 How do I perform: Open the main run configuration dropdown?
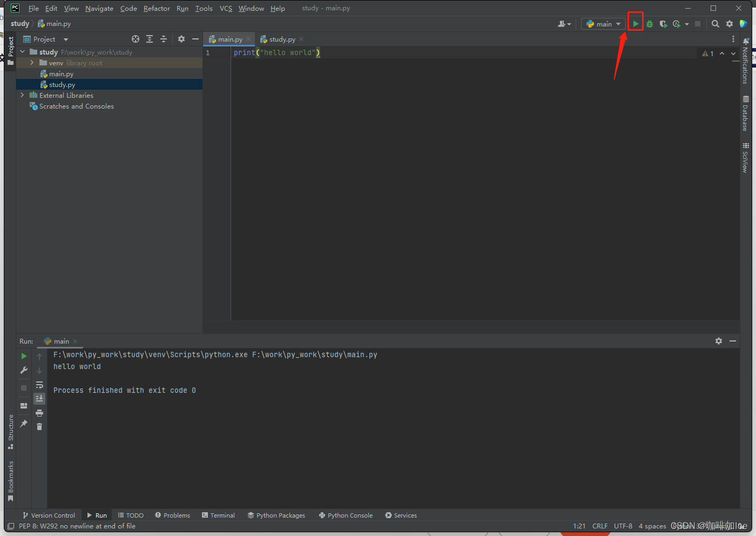pyautogui.click(x=603, y=24)
